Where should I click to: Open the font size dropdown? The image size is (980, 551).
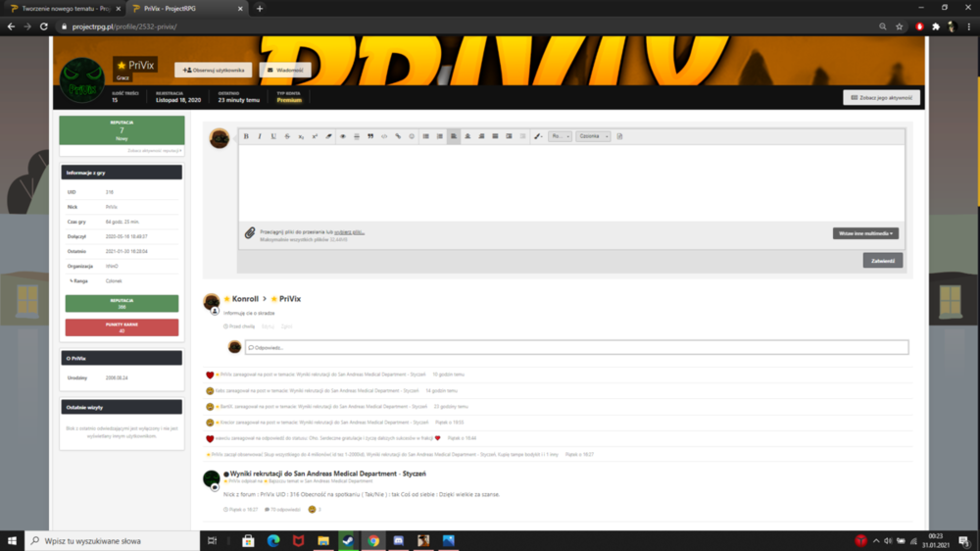pos(560,136)
